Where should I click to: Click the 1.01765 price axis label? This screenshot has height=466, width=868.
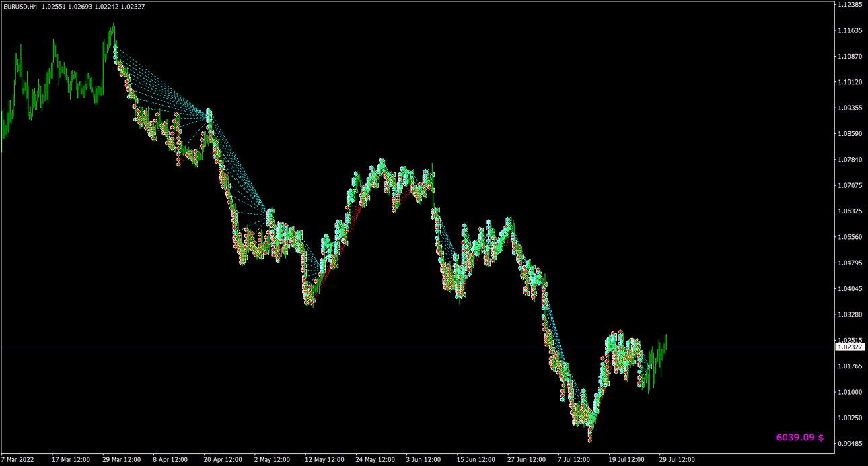pyautogui.click(x=850, y=366)
